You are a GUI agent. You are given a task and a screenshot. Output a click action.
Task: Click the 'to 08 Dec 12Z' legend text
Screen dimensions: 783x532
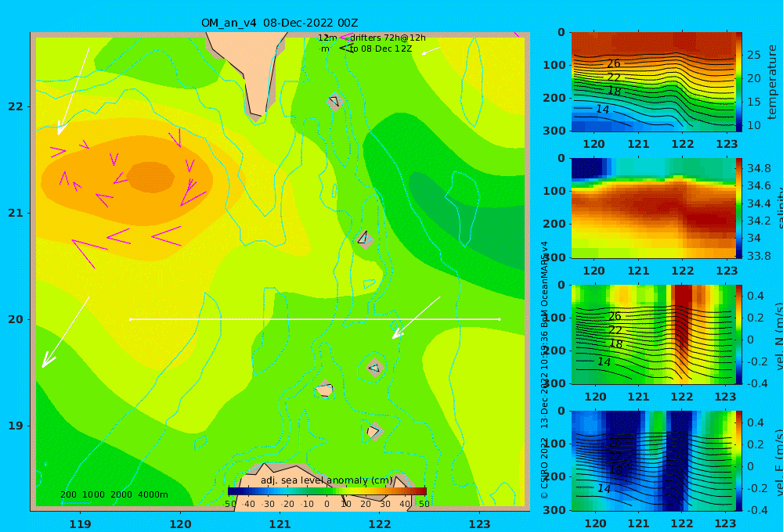point(381,49)
